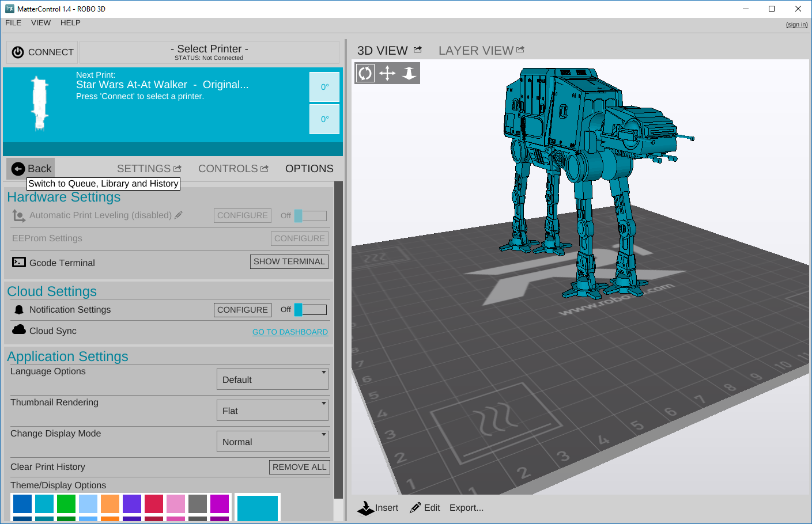Click the Notification Settings bell icon
This screenshot has width=812, height=524.
[x=18, y=309]
